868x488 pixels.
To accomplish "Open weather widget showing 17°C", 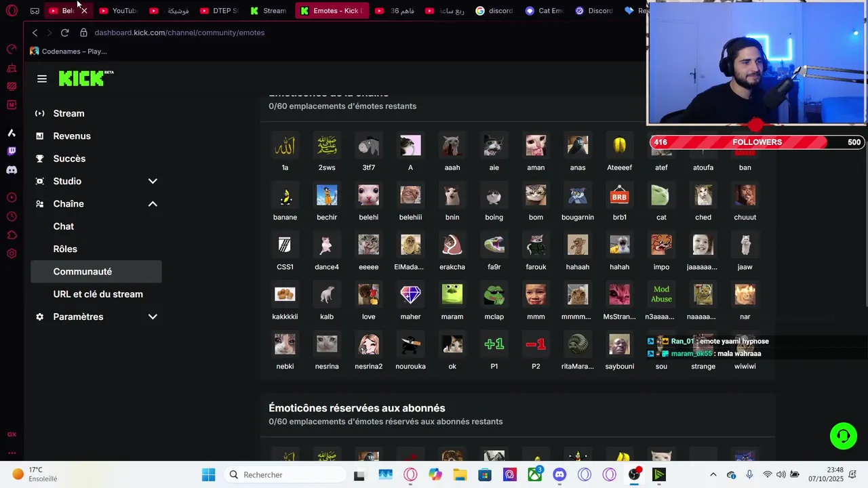I will [35, 474].
